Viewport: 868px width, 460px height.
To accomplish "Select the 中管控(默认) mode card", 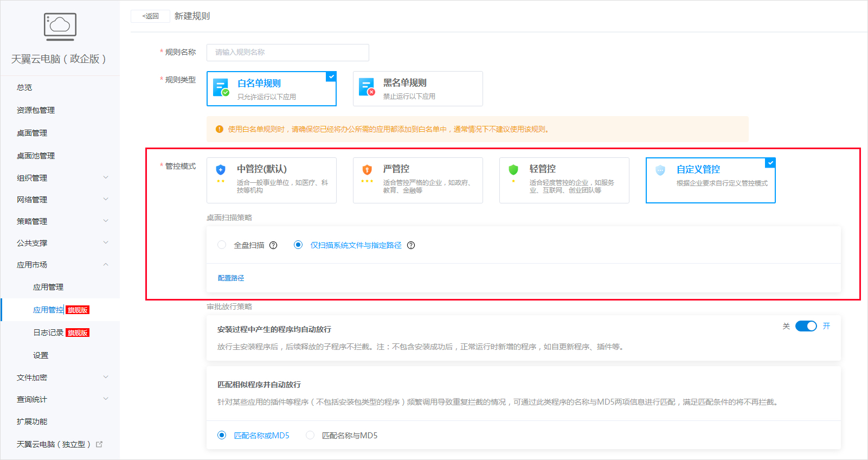I will 272,180.
